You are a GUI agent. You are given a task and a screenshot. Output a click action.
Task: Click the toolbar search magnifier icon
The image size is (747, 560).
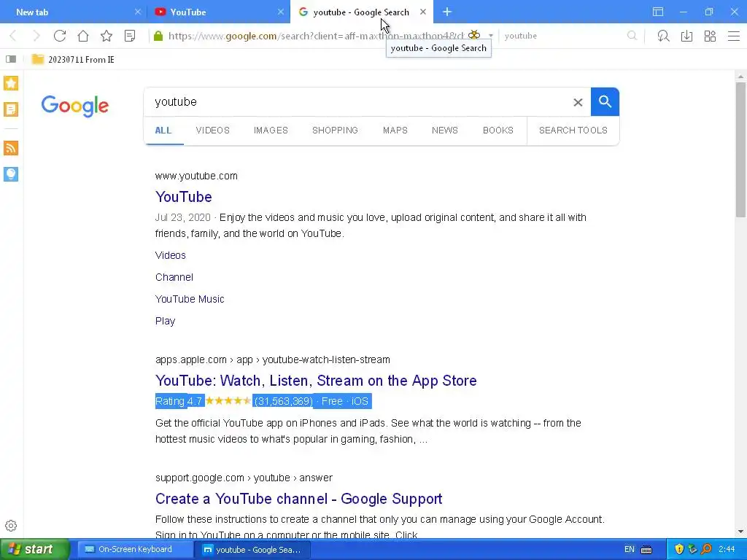click(x=632, y=36)
